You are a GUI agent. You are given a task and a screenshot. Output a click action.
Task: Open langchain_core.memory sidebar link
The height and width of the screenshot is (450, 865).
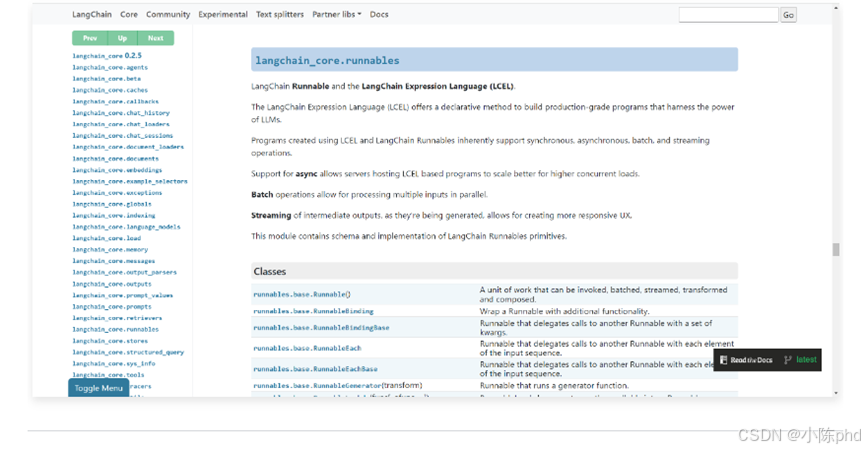(110, 249)
